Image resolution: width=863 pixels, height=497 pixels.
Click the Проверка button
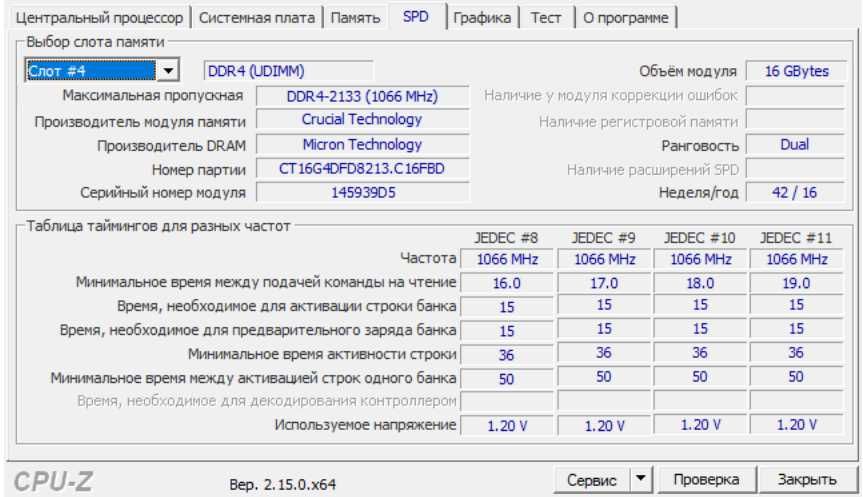pos(706,480)
